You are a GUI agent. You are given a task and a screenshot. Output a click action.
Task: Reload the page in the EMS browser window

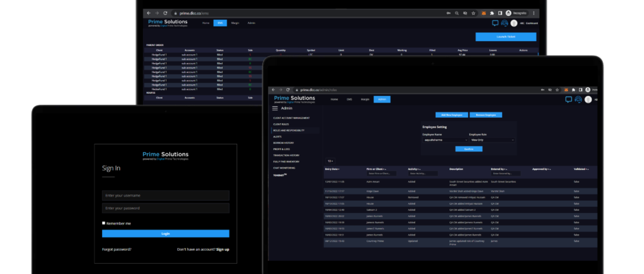165,13
